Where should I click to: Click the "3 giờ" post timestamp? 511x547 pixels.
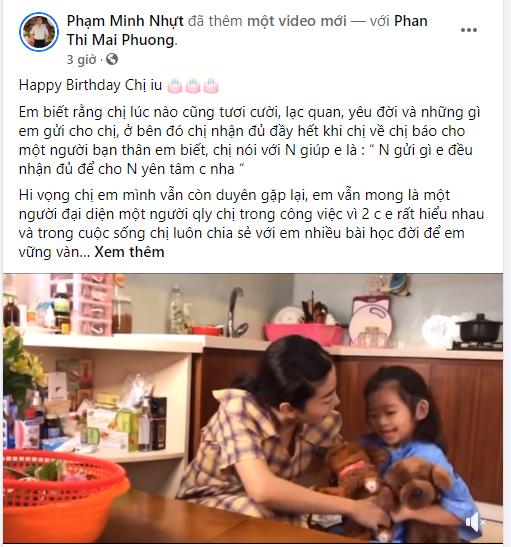pyautogui.click(x=81, y=60)
